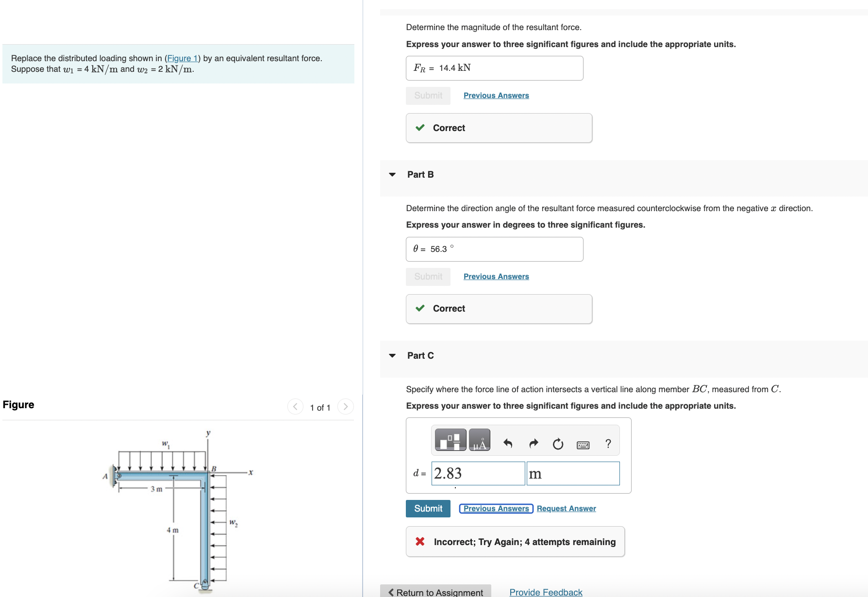Viewport: 868px width, 597px height.
Task: View Previous Answers for Part C
Action: (x=496, y=509)
